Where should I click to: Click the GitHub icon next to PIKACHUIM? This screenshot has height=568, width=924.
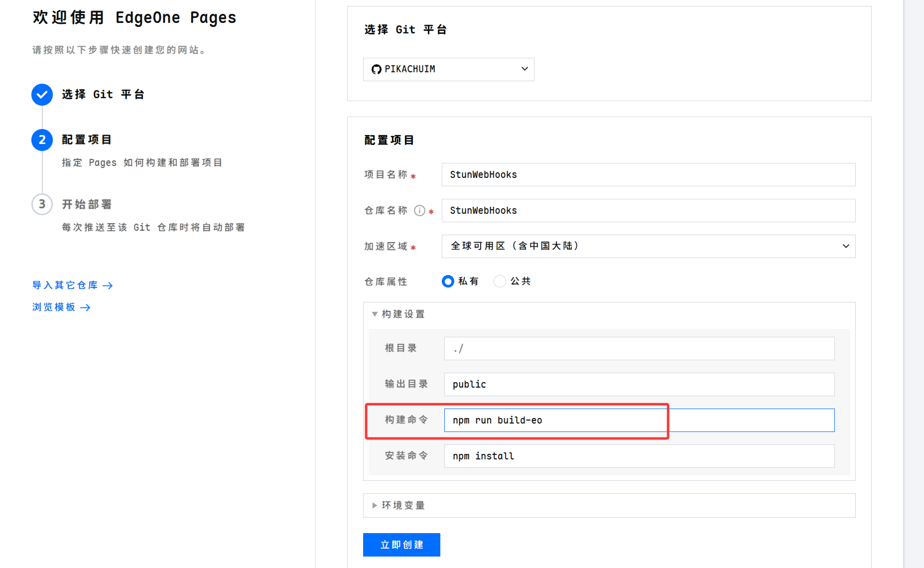click(377, 69)
